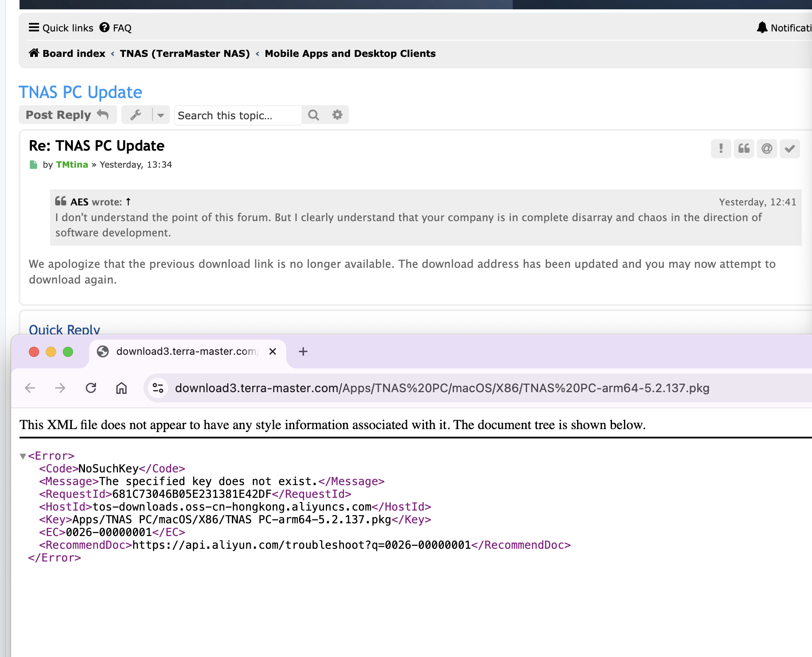Open Notifications bell
Screen dimensions: 812x657
[x=784, y=28]
